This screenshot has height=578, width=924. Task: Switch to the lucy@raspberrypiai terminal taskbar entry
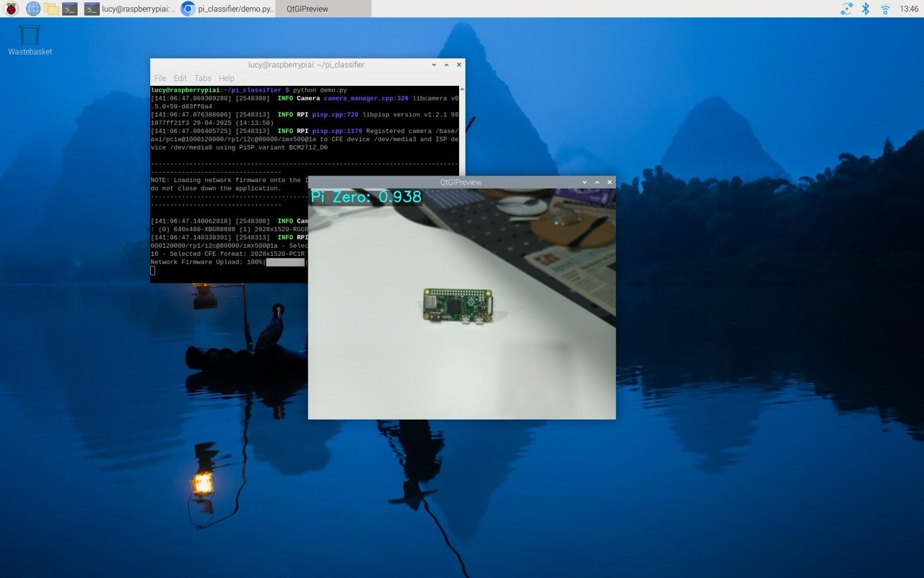[x=130, y=9]
